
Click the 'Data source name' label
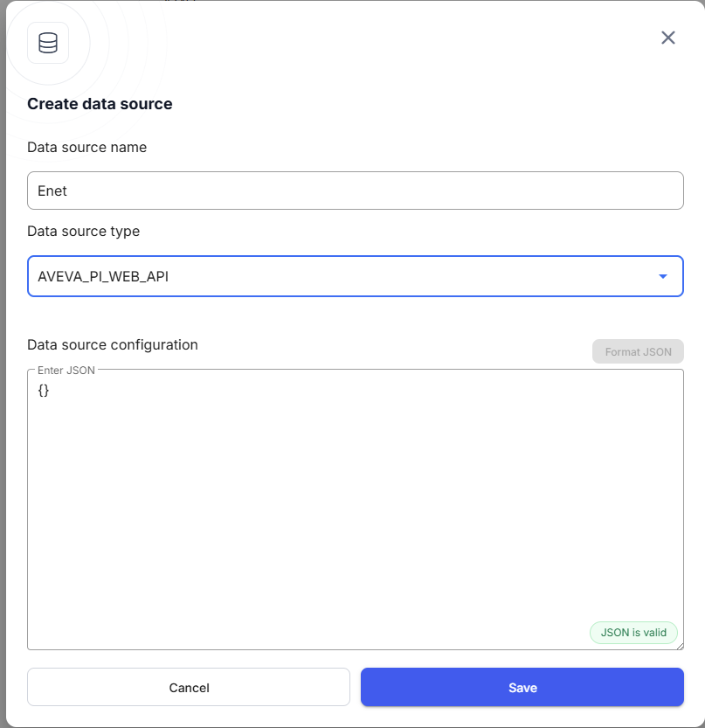pyautogui.click(x=87, y=148)
